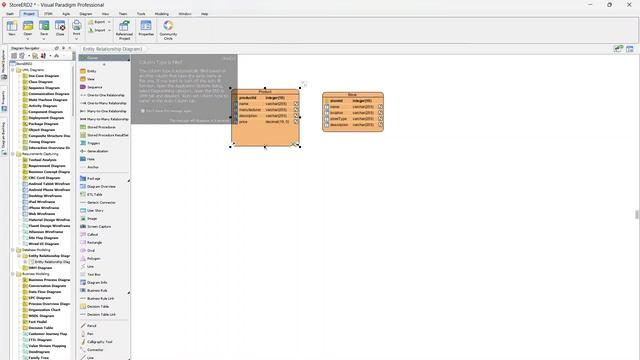Toggle nullable checkbox for Product manufacturer column

point(296,110)
